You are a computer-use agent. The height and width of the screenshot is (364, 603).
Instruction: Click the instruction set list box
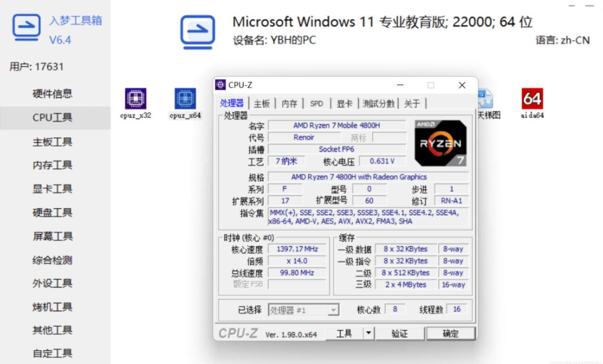click(368, 217)
